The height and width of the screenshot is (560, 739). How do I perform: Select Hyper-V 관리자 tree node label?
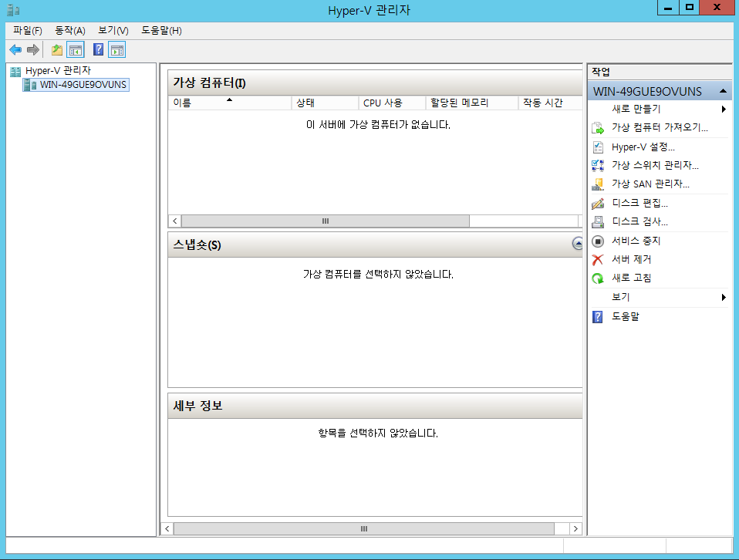58,71
